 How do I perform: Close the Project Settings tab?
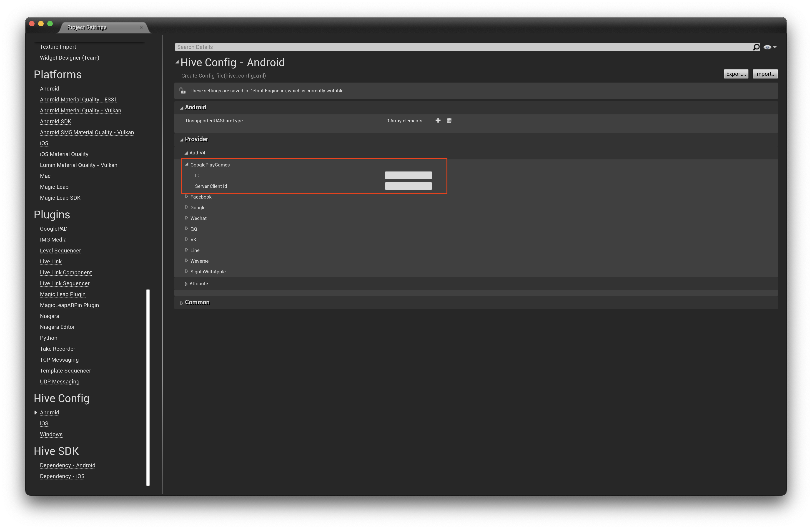point(141,28)
